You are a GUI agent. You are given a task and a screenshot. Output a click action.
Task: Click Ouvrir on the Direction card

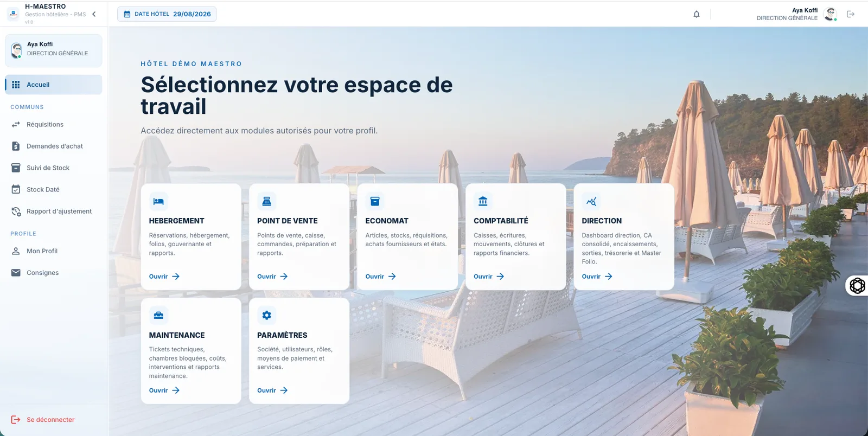point(597,277)
